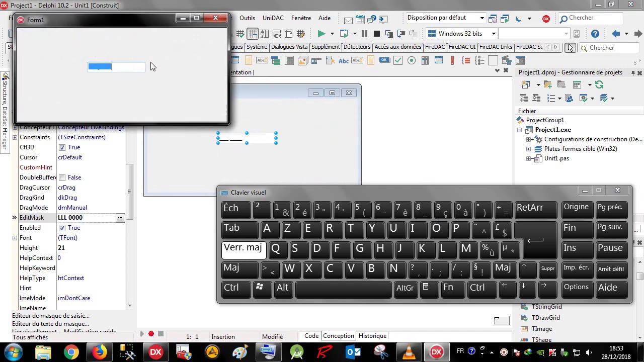Open Google Chrome from the taskbar
The height and width of the screenshot is (362, 644).
click(x=71, y=352)
